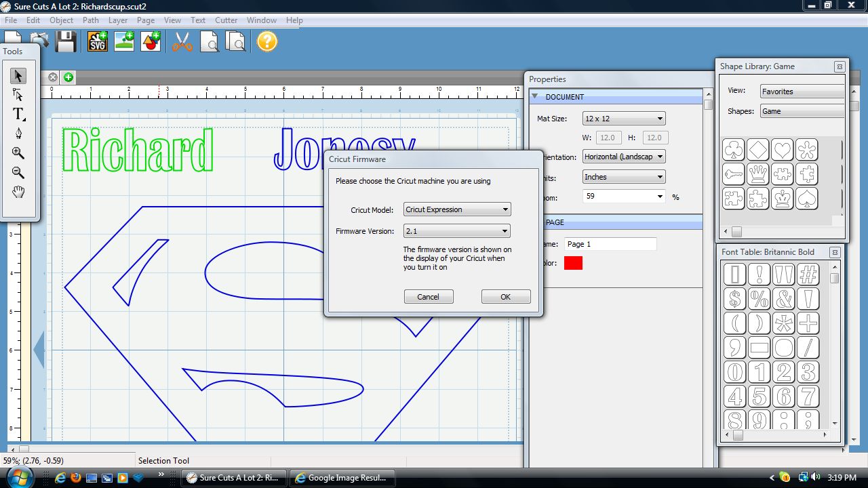Viewport: 868px width, 488px height.
Task: Select the Zoom Out magnifier tool
Action: (18, 172)
